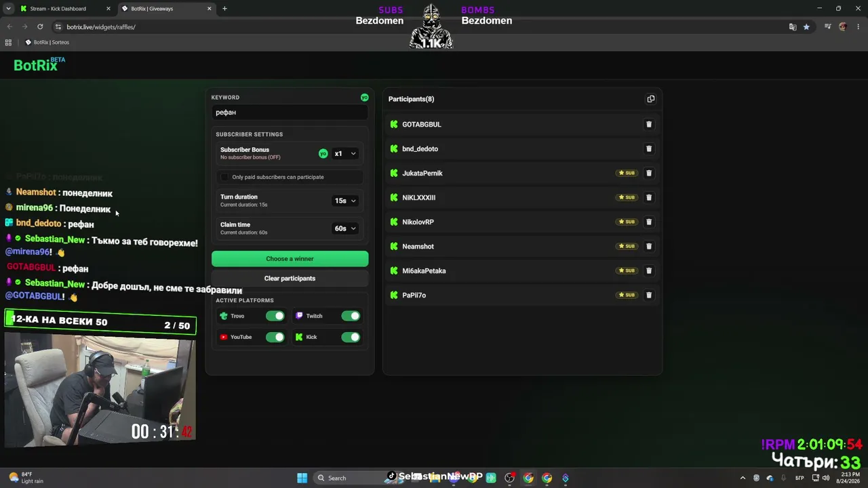Delete participant GOTABGBUL with trash icon
868x488 pixels.
point(649,125)
